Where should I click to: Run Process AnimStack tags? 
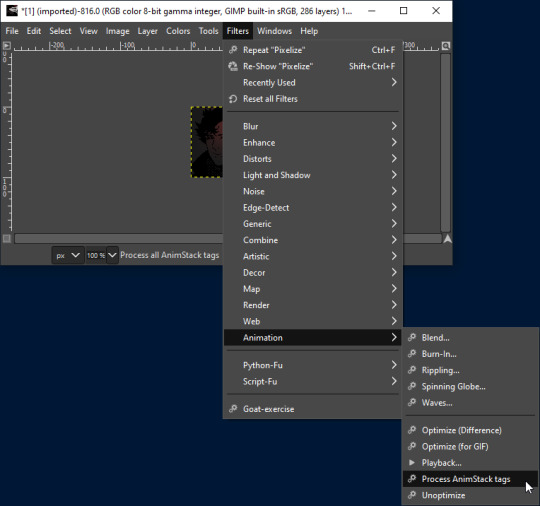coord(470,479)
